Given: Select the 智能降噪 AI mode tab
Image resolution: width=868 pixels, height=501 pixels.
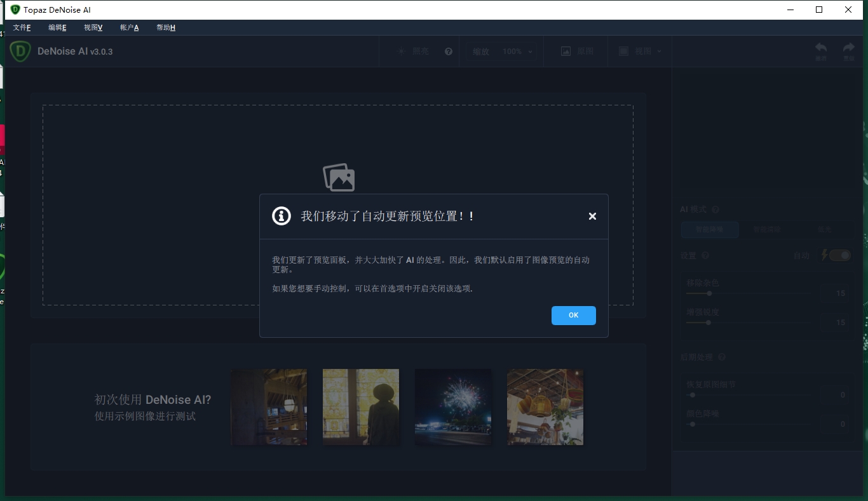Looking at the screenshot, I should (x=710, y=229).
